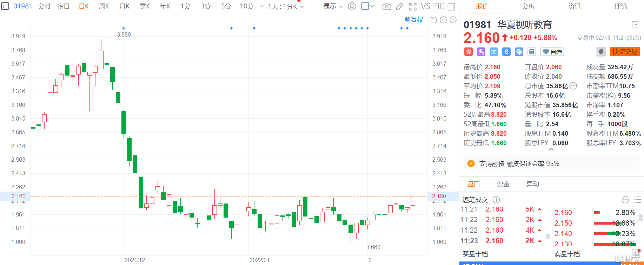Image resolution: width=644 pixels, height=265 pixels.
Task: Select 3分 three-minute chart
Action: click(x=206, y=6)
